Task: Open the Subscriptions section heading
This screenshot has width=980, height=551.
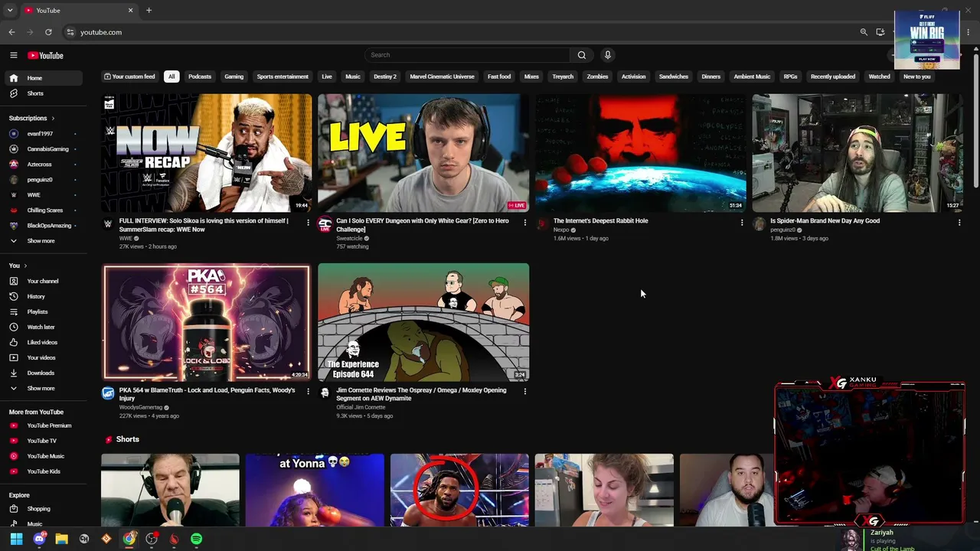Action: click(31, 119)
